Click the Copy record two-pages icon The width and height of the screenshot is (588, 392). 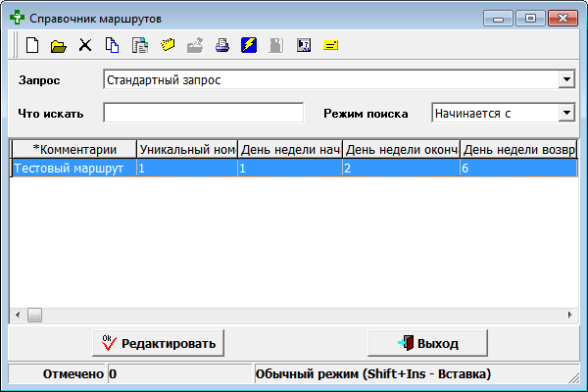pyautogui.click(x=112, y=45)
